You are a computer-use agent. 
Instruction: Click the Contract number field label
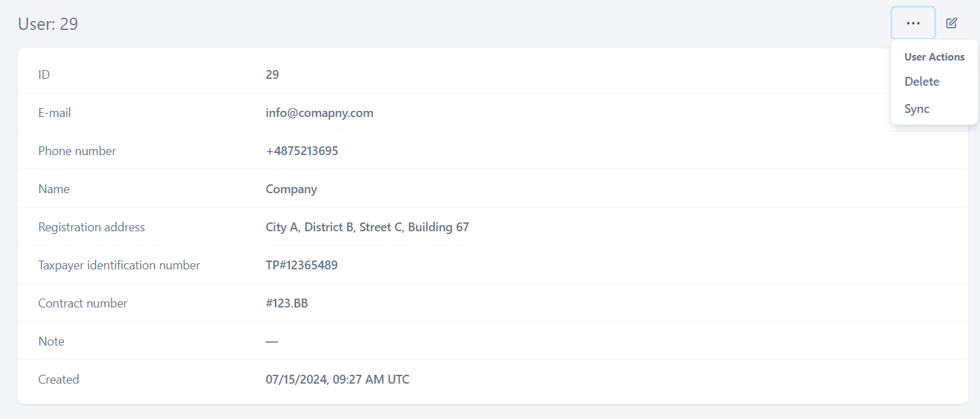83,303
